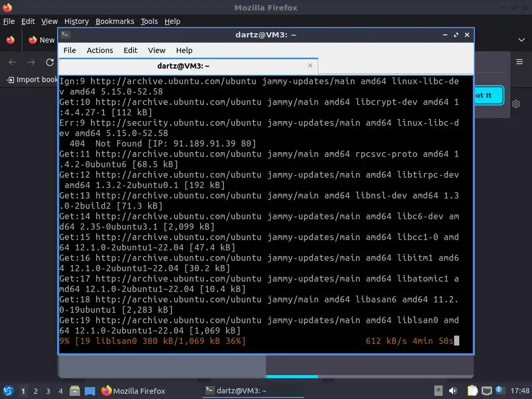Open the terminal Actions menu
The height and width of the screenshot is (399, 532).
[x=100, y=50]
